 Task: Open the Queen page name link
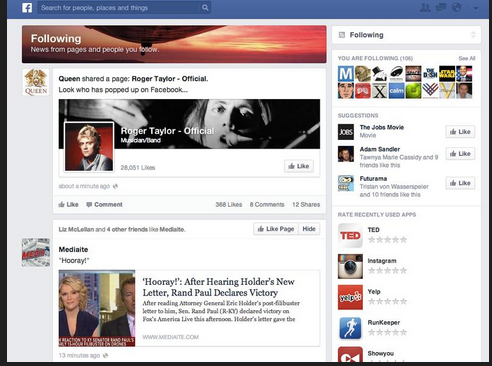coord(69,79)
